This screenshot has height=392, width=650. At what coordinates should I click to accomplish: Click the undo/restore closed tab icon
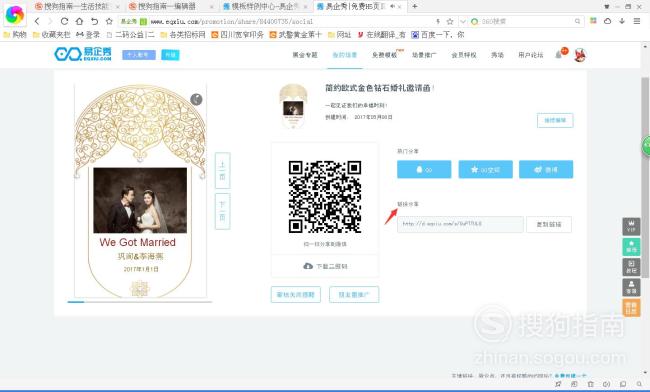click(x=95, y=22)
